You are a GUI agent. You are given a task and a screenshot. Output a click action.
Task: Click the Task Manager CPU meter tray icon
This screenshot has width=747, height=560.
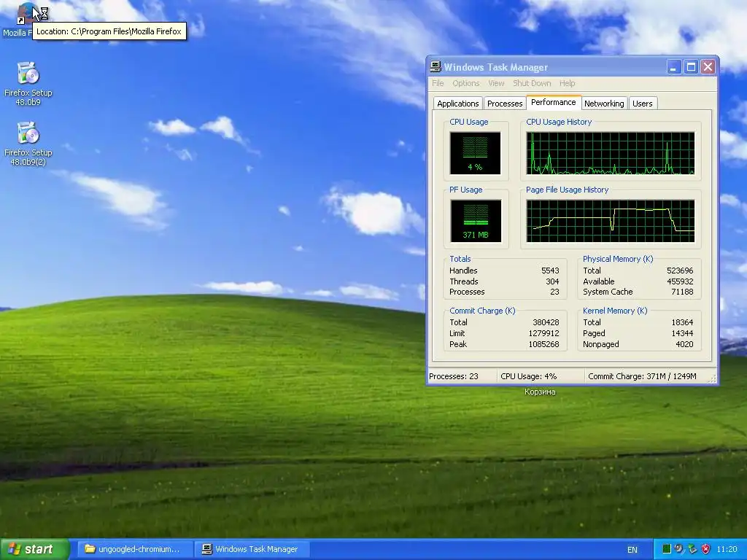(667, 549)
